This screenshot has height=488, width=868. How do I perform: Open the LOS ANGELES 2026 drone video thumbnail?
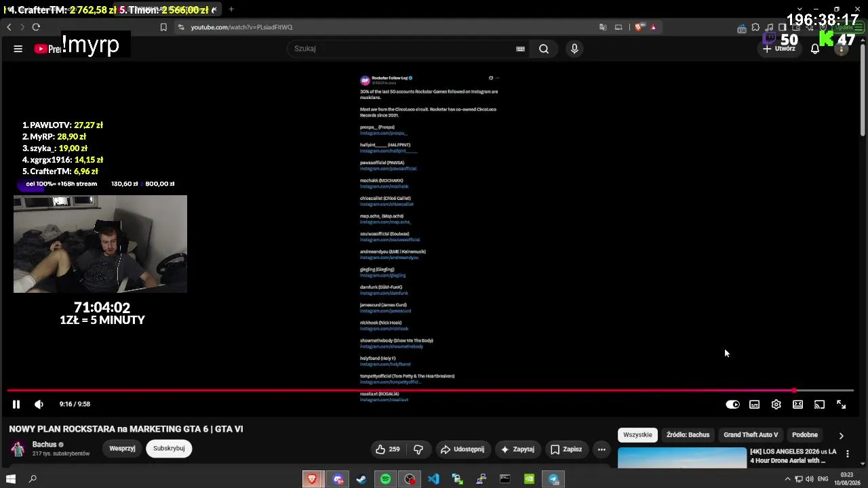682,457
